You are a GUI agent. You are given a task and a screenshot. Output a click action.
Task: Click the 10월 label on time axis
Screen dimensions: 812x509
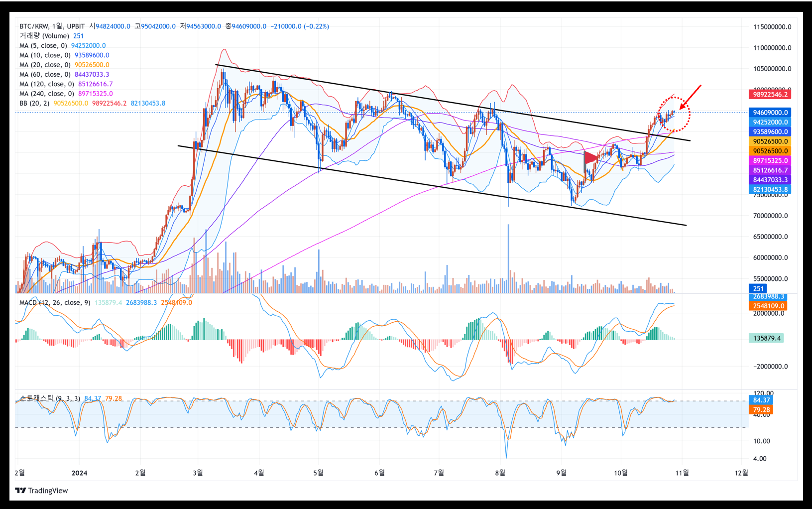pyautogui.click(x=621, y=473)
